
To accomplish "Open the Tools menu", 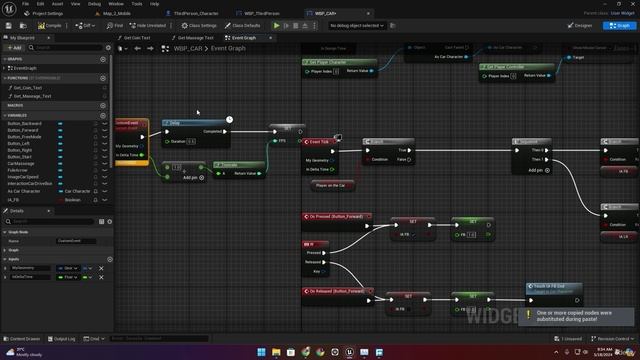I will [137, 4].
